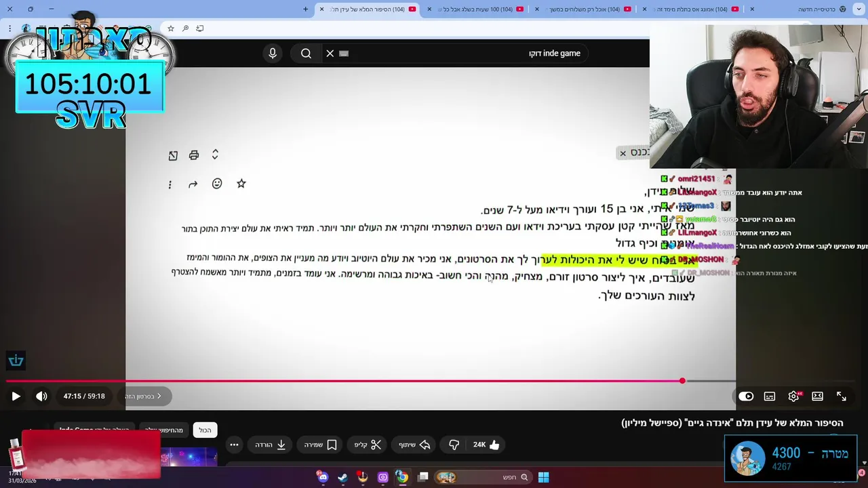The height and width of the screenshot is (488, 868).
Task: Click the install app icon in address bar
Action: click(199, 28)
